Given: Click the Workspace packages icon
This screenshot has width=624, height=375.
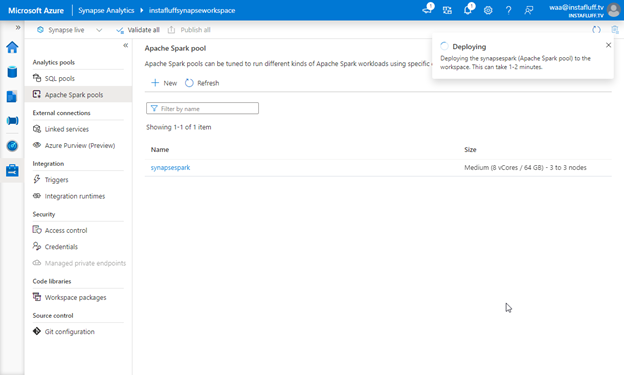Looking at the screenshot, I should (37, 297).
